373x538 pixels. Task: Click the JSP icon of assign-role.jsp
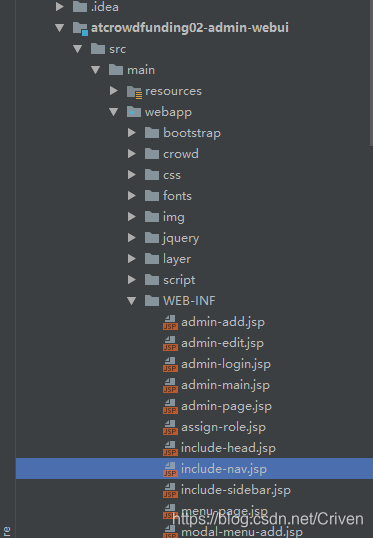170,428
